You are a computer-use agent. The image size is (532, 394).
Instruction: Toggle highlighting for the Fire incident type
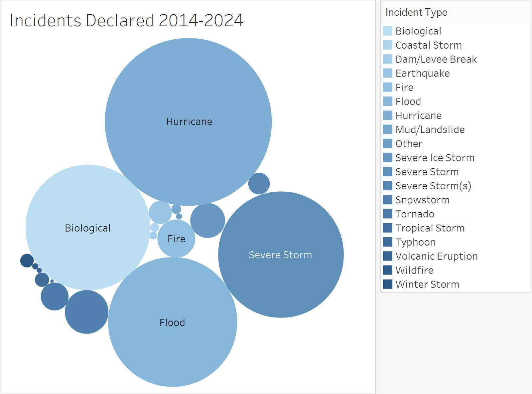tap(404, 87)
